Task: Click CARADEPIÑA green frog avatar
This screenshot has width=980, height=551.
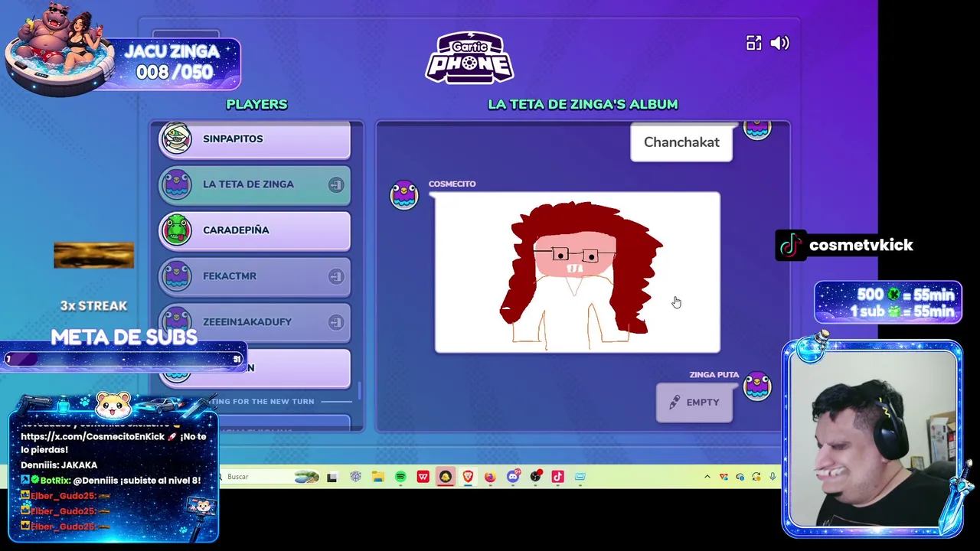Action: pos(177,230)
